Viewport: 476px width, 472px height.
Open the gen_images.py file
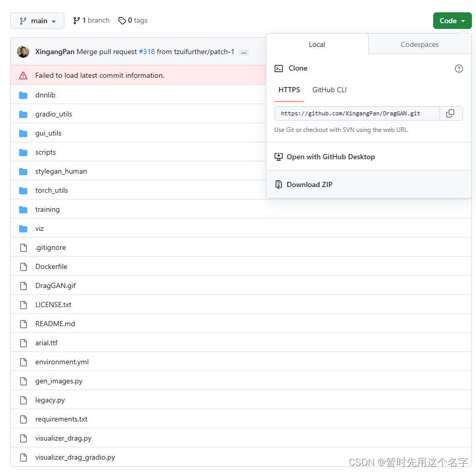click(59, 381)
